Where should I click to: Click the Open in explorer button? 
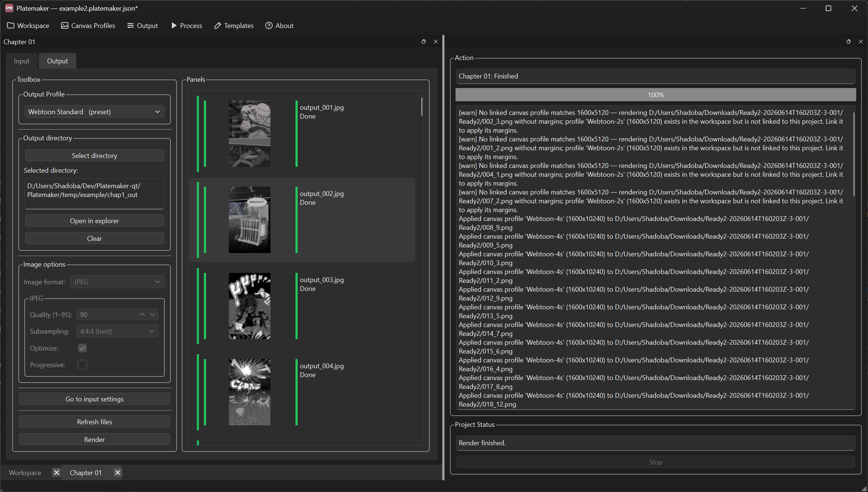[x=95, y=221]
